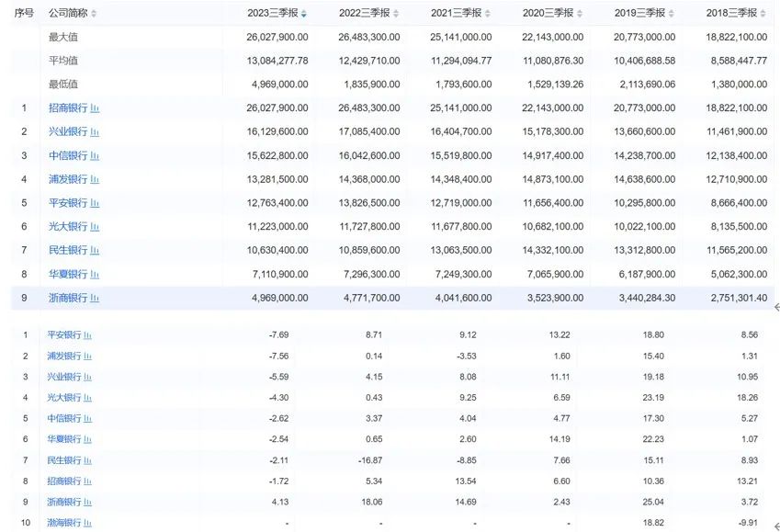780x532 pixels.
Task: Select the 平均值 row label
Action: click(x=63, y=61)
